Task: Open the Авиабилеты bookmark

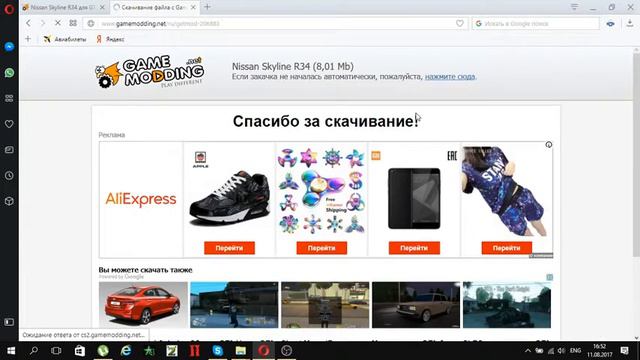Action: 65,39
